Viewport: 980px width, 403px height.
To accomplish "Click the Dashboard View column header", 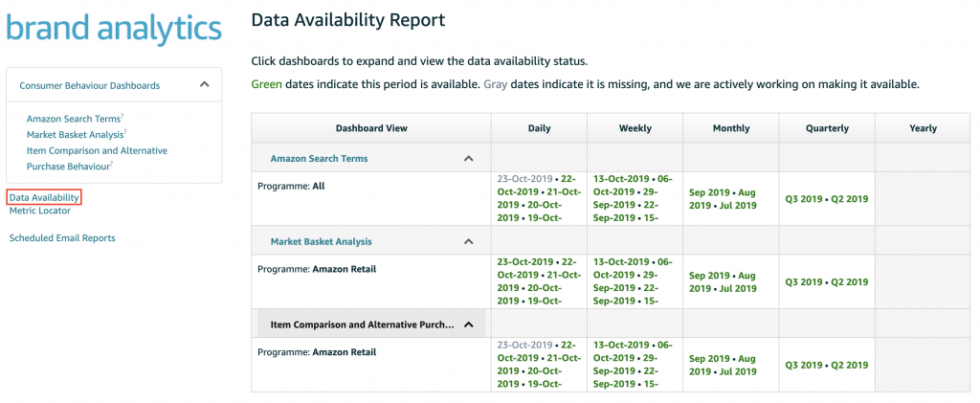I will (371, 128).
